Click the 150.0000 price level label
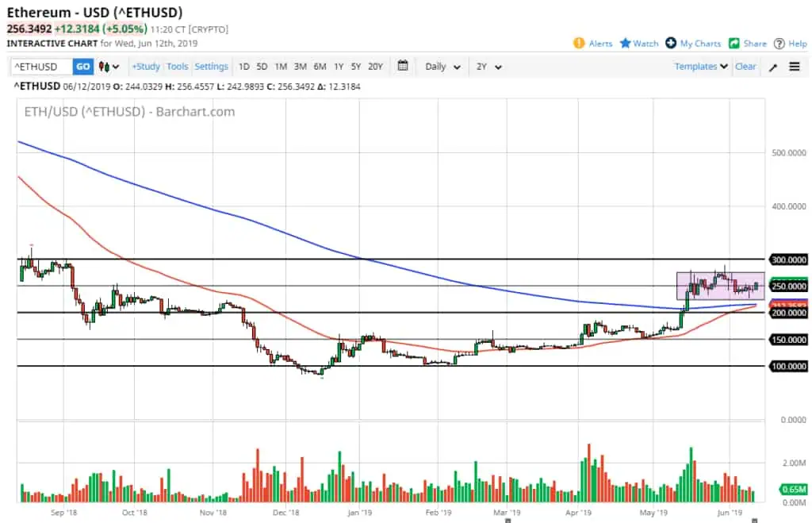This screenshot has width=812, height=523. [x=788, y=340]
